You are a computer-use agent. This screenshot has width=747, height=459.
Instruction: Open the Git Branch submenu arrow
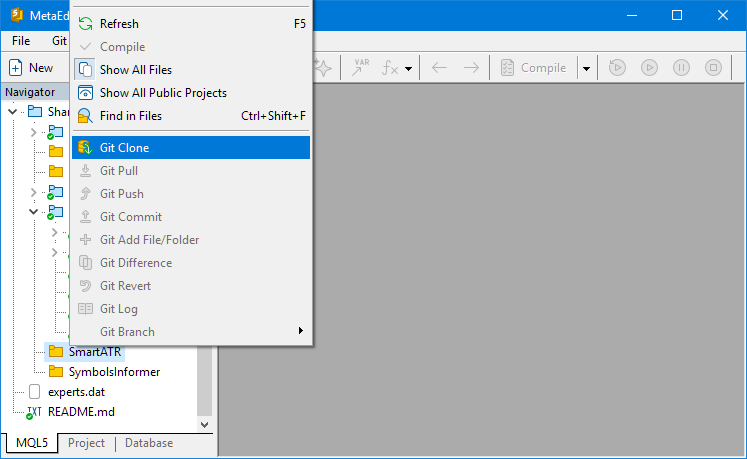[x=301, y=331]
